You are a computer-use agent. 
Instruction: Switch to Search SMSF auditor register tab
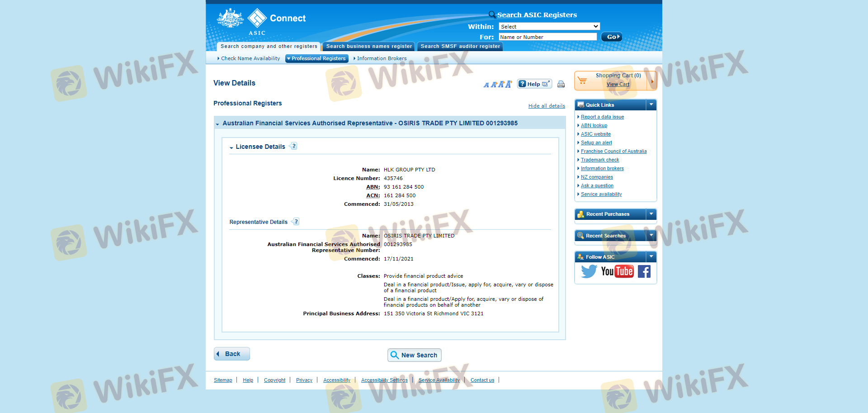460,47
